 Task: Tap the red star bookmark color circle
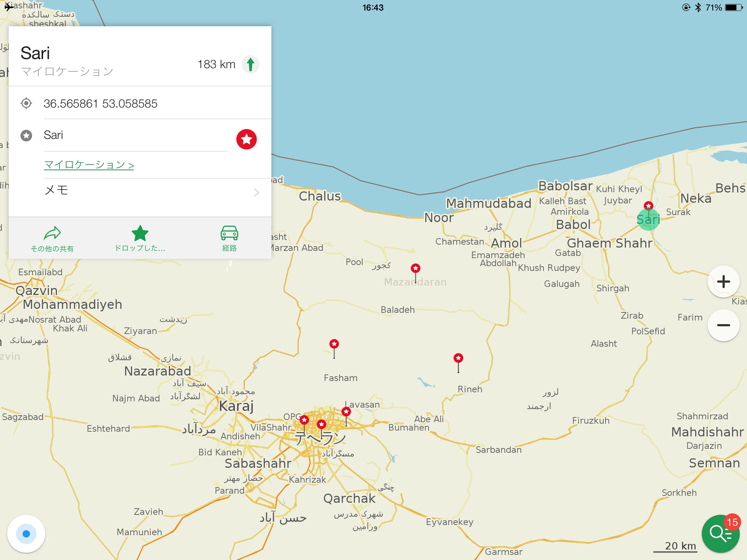[x=247, y=139]
